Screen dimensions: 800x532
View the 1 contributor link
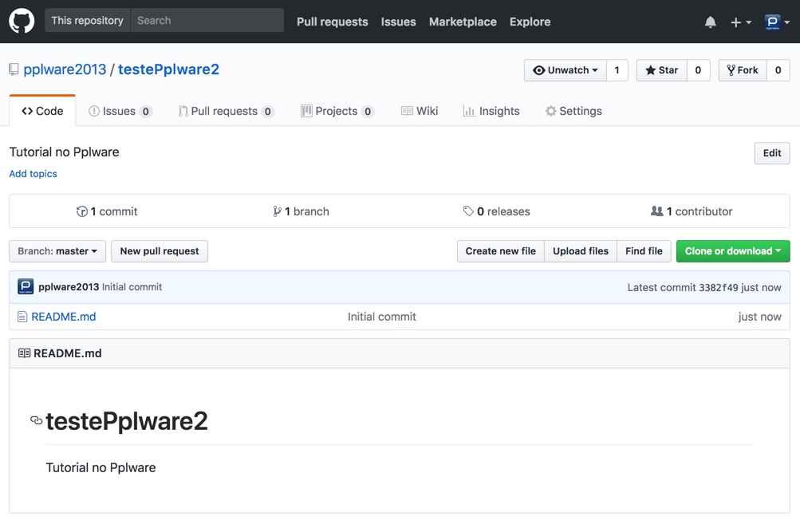pos(692,211)
